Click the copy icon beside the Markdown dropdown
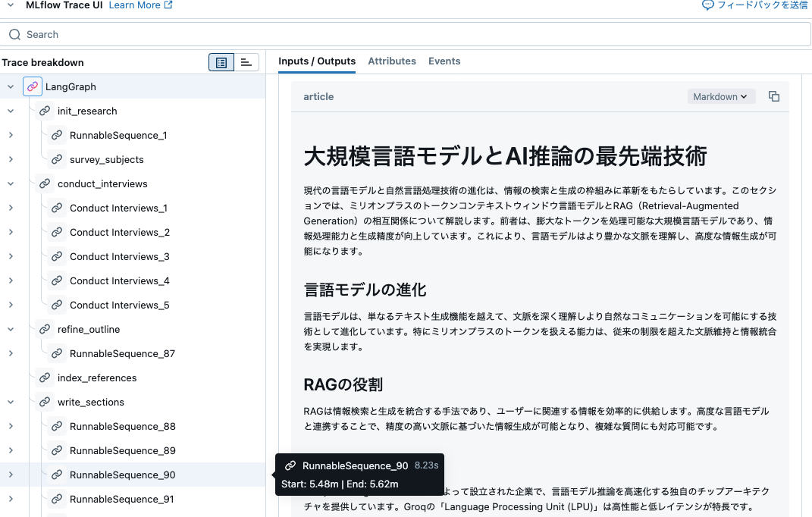Viewport: 812px width, 517px height. 774,96
